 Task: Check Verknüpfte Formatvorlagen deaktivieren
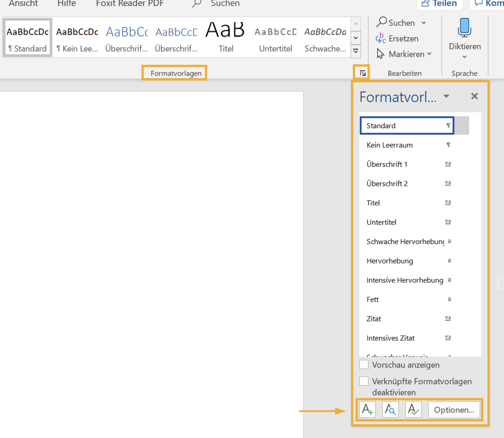(364, 381)
